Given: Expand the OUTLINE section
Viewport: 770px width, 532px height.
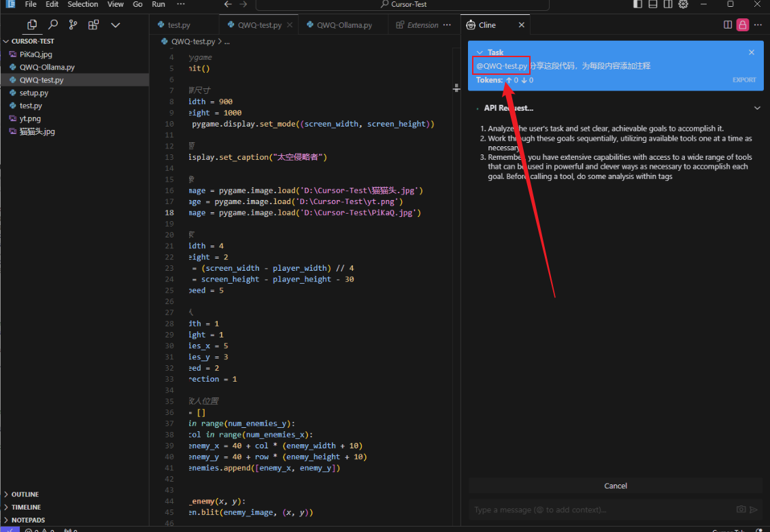Looking at the screenshot, I should click(25, 495).
